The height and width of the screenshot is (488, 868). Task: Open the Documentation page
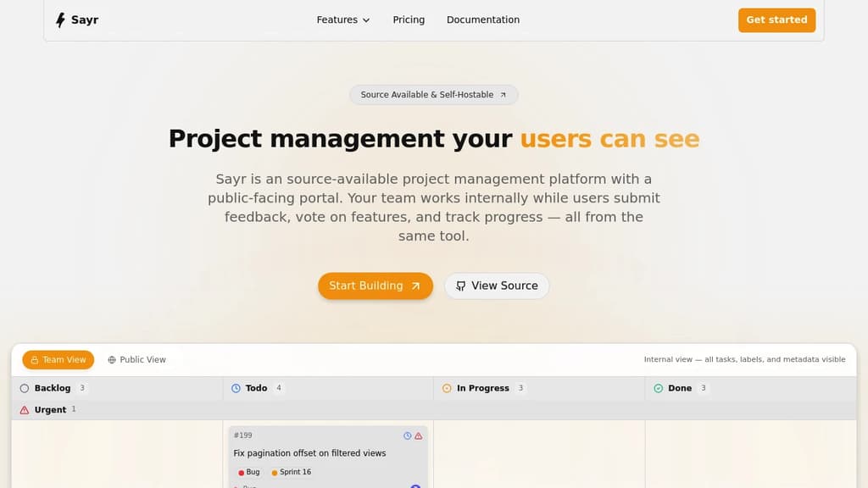(482, 19)
